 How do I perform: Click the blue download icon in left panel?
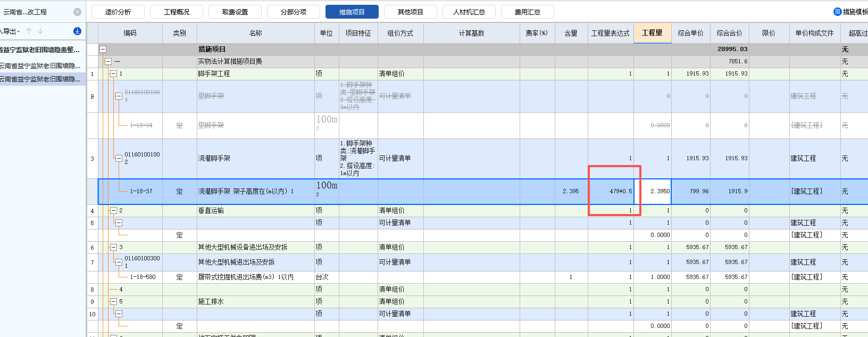(x=77, y=31)
